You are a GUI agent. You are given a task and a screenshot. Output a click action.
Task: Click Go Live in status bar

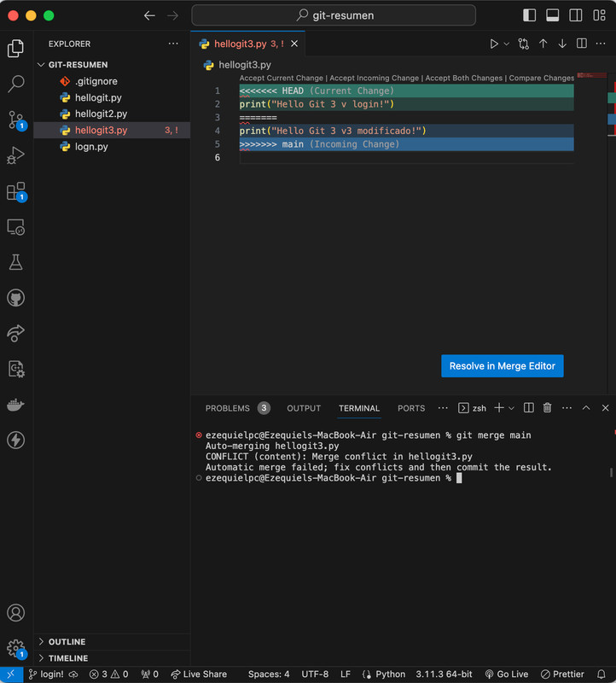pos(507,674)
